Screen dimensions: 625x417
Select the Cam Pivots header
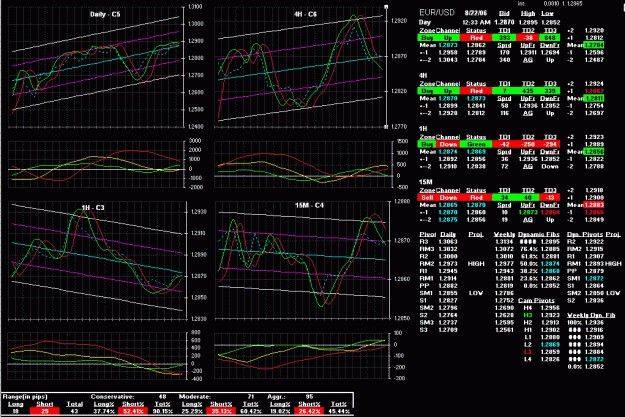[x=536, y=300]
